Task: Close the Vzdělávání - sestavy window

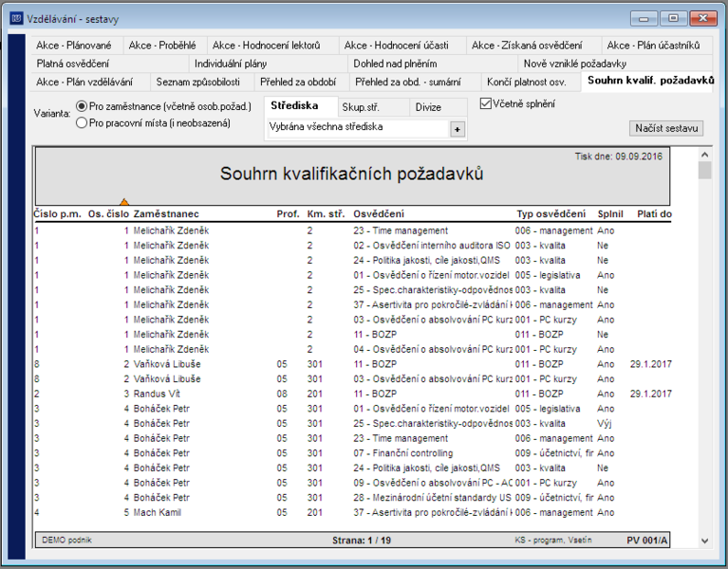Action: (x=703, y=19)
